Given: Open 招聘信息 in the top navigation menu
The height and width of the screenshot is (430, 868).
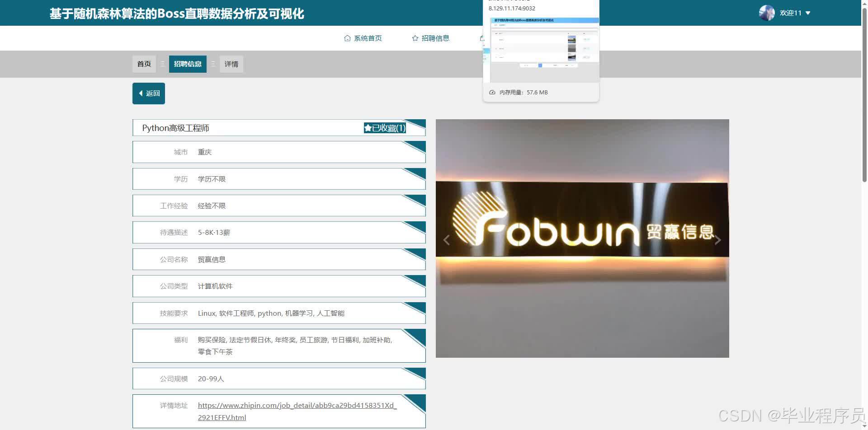Looking at the screenshot, I should pos(431,38).
